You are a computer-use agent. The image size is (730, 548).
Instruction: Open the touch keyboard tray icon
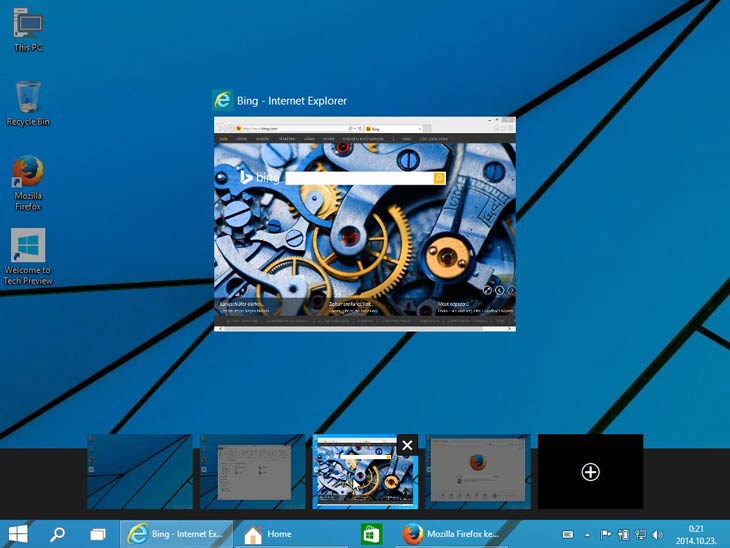569,534
